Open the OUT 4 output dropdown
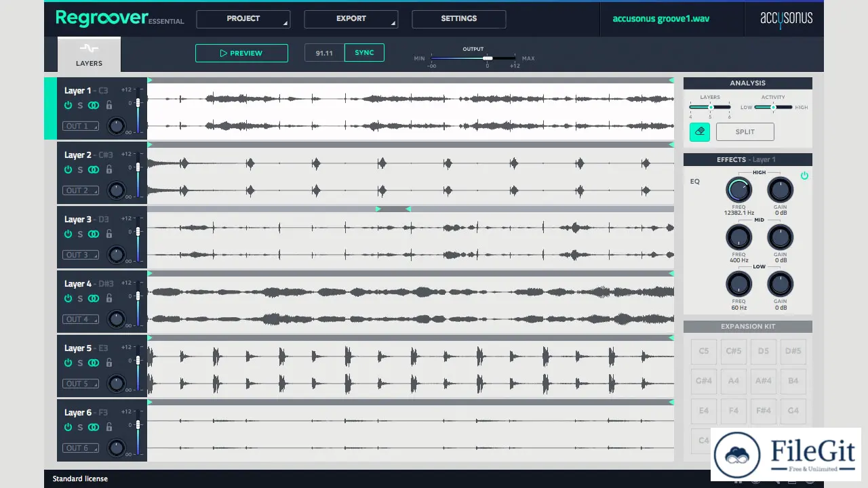 [x=81, y=319]
